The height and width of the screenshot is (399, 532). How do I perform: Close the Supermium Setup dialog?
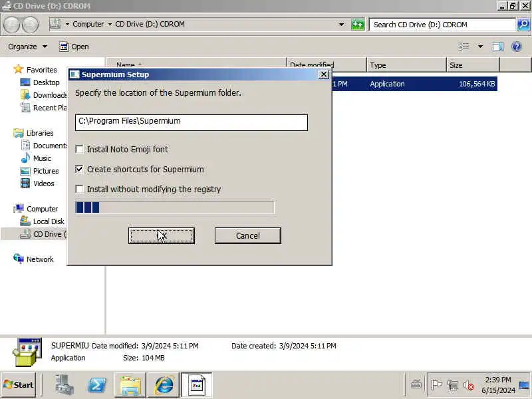324,74
